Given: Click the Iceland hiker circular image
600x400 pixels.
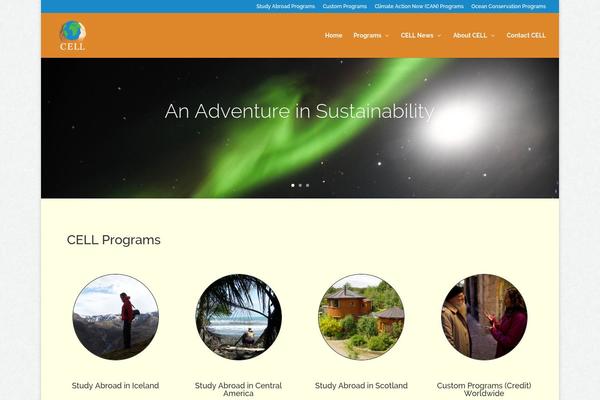Looking at the screenshot, I should click(116, 317).
